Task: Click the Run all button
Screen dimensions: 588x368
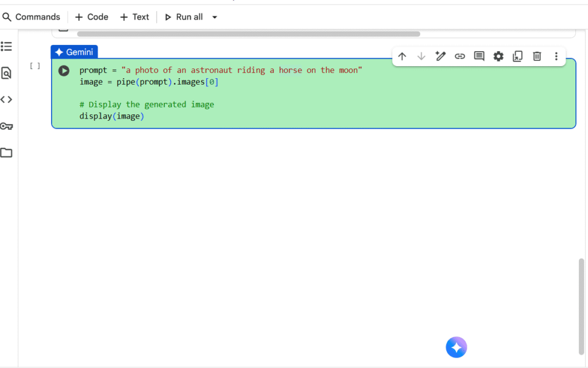Action: (184, 17)
